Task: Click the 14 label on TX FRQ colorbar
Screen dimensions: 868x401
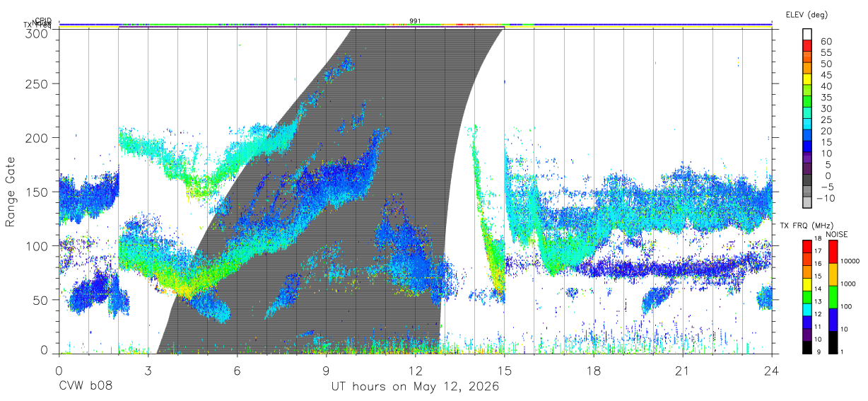Action: click(x=819, y=289)
